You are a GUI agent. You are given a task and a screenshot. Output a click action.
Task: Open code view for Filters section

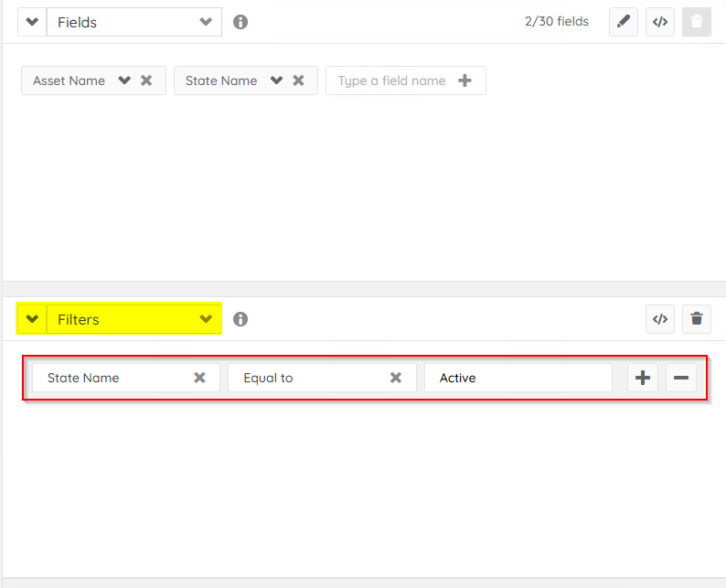(660, 319)
